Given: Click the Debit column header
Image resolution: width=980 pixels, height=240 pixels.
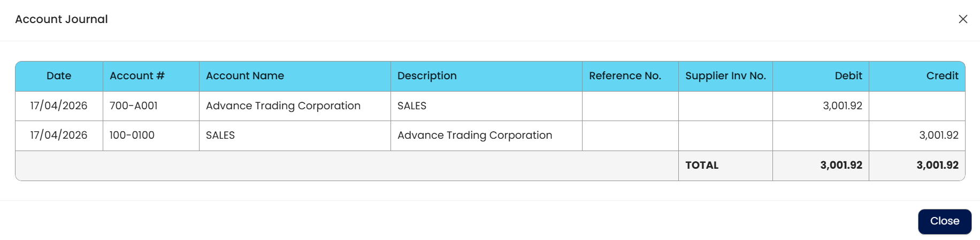Looking at the screenshot, I should (848, 76).
